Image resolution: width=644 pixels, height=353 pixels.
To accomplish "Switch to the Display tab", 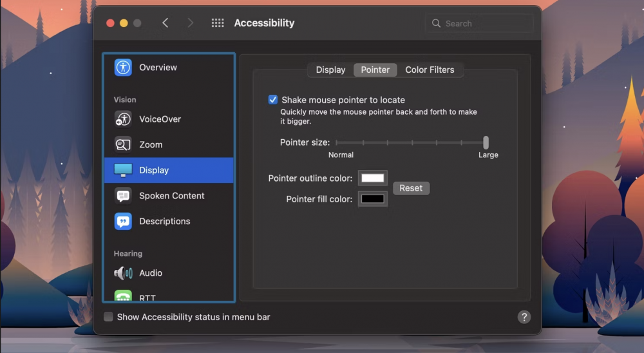I will 330,70.
